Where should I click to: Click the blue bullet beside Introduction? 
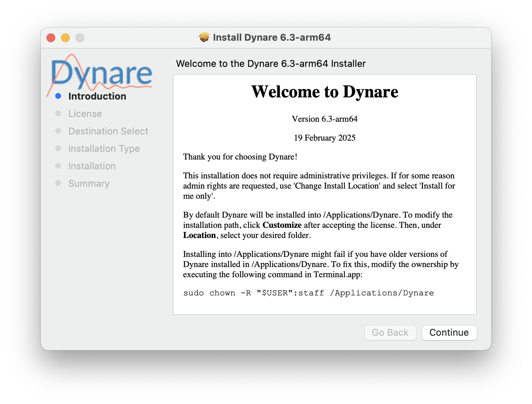(x=58, y=96)
